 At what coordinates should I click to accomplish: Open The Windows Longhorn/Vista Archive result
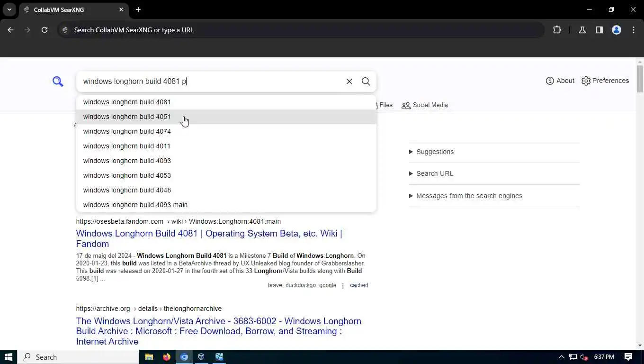(218, 331)
